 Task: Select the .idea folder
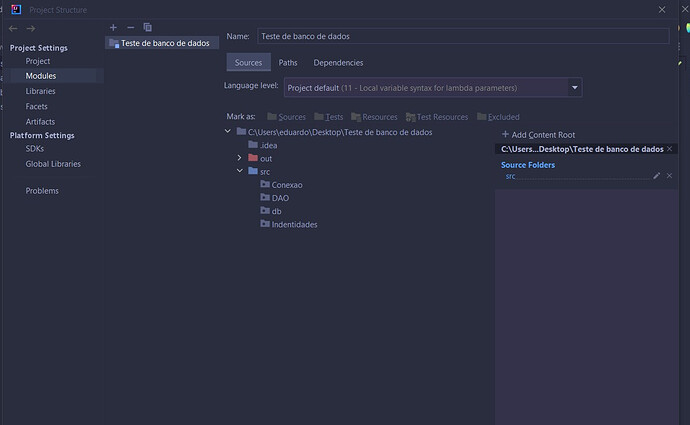(263, 145)
